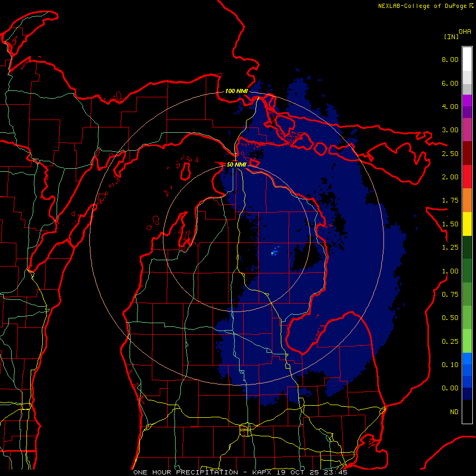Click the 3.00 legend value

450,130
